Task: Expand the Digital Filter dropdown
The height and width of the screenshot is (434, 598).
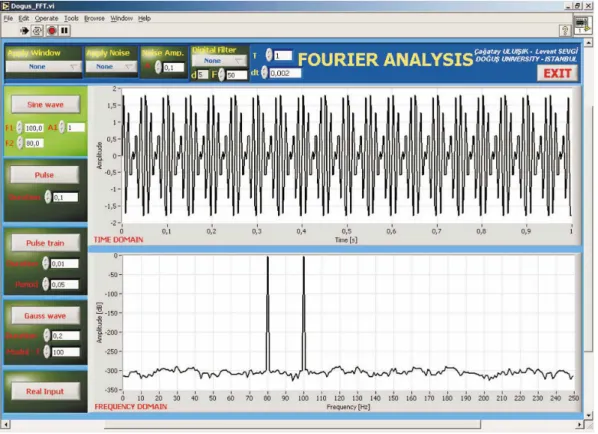Action: (219, 61)
